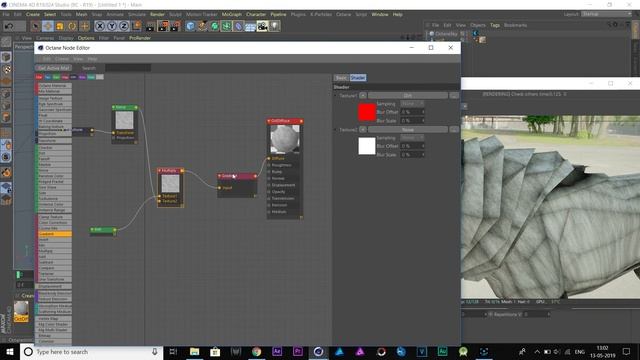This screenshot has width=640, height=360.
Task: Click Texture1 Blur Offset value field
Action: tap(412, 112)
